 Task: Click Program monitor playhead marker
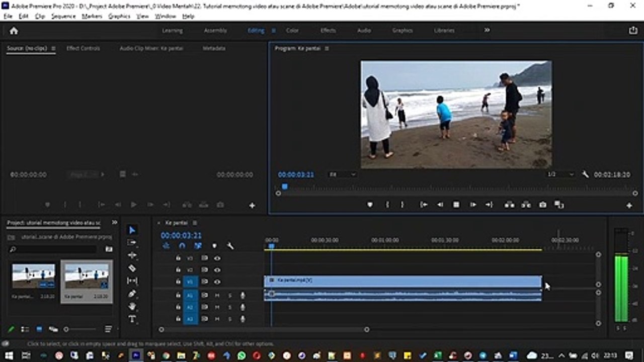(x=284, y=187)
